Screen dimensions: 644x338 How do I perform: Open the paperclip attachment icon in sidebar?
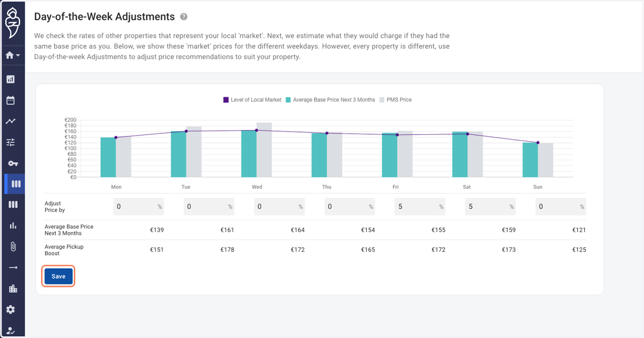tap(13, 247)
